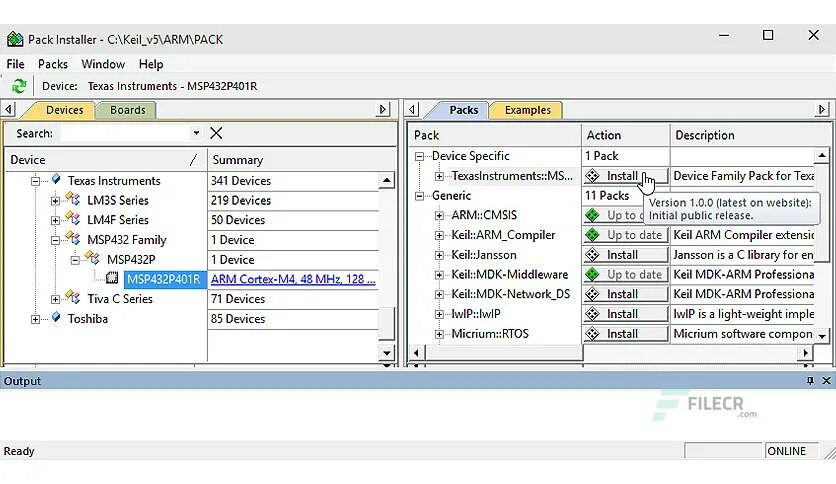Open the search history dropdown
Viewport: 836px width, 484px height.
(196, 133)
